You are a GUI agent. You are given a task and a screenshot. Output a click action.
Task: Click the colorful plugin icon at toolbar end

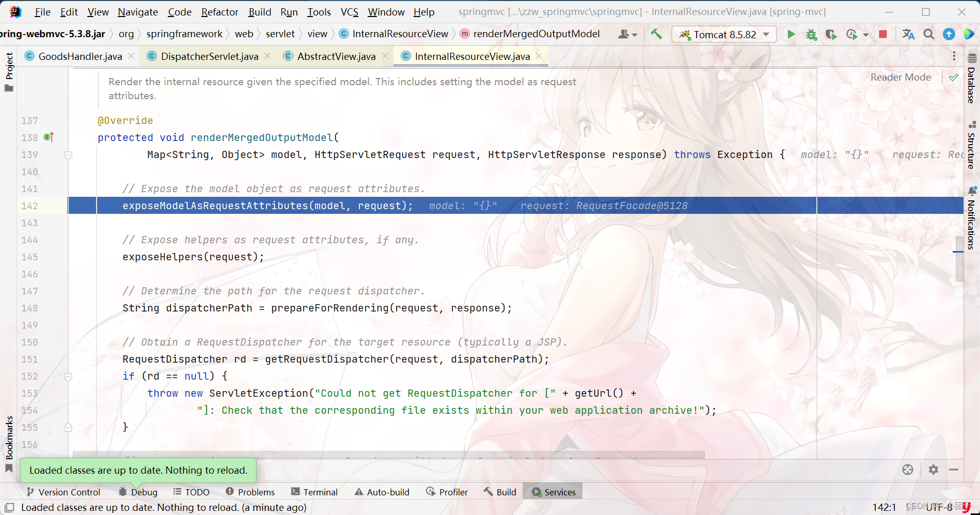(x=969, y=34)
